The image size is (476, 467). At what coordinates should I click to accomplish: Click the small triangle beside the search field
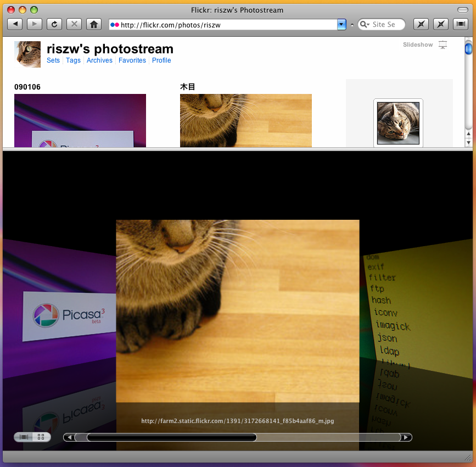point(352,25)
